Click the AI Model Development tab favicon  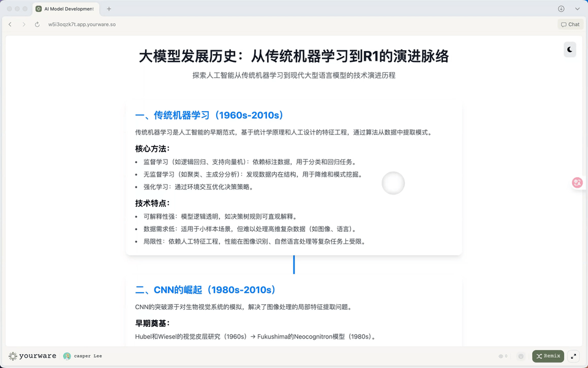point(39,9)
